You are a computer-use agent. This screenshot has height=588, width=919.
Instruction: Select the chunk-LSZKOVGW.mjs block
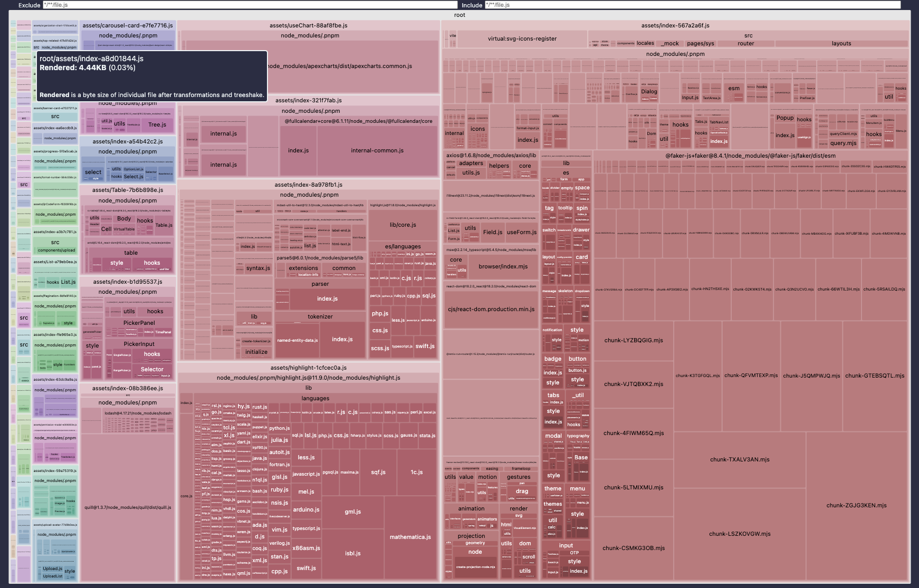(x=740, y=534)
